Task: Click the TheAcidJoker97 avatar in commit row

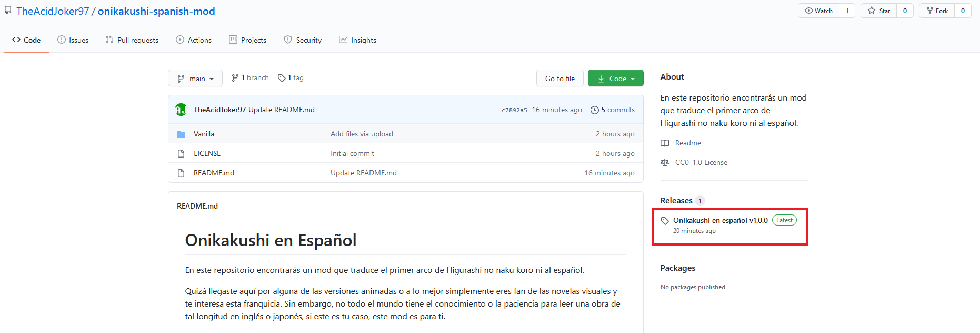Action: [181, 110]
